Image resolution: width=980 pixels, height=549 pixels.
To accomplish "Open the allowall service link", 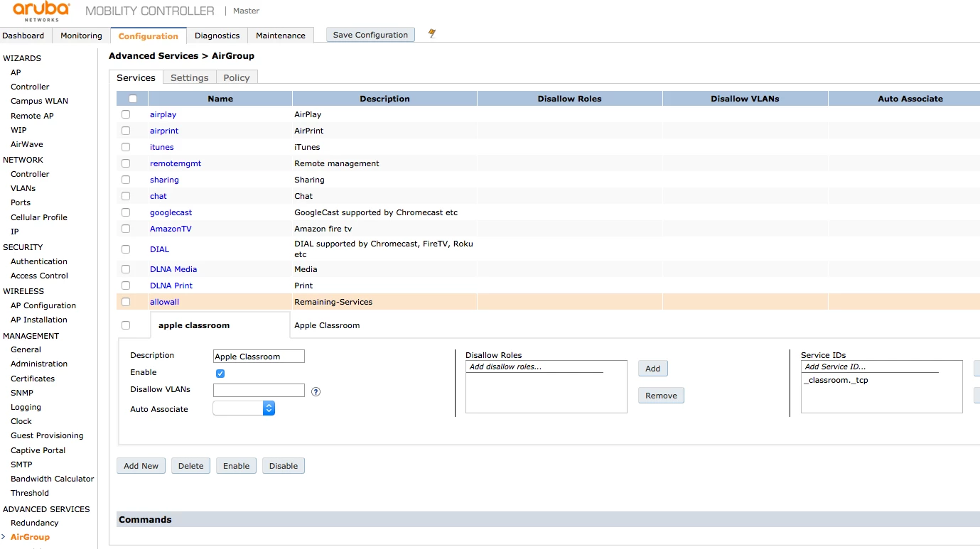I will [164, 302].
